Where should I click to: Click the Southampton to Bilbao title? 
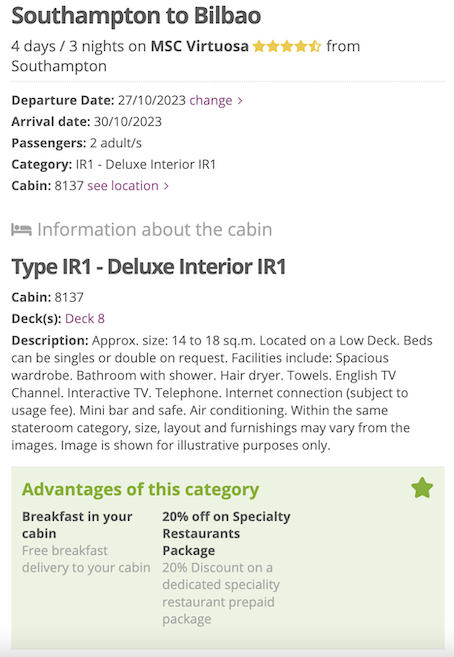[136, 16]
